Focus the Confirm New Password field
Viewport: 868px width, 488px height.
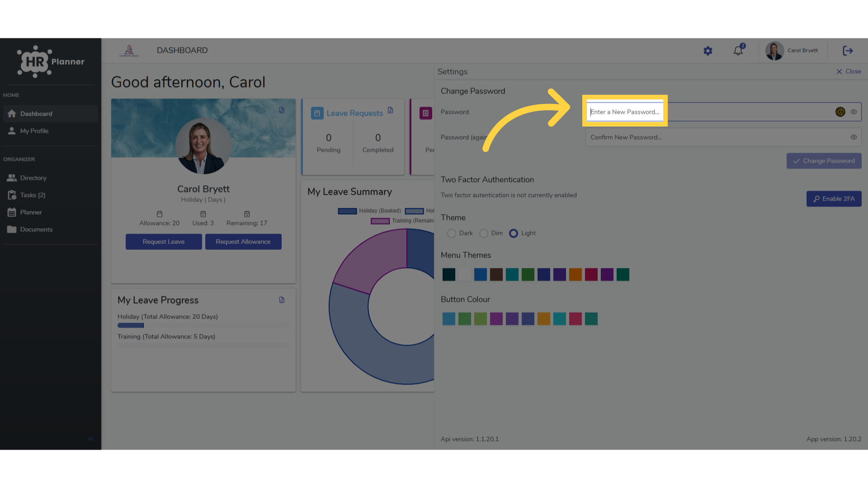723,137
